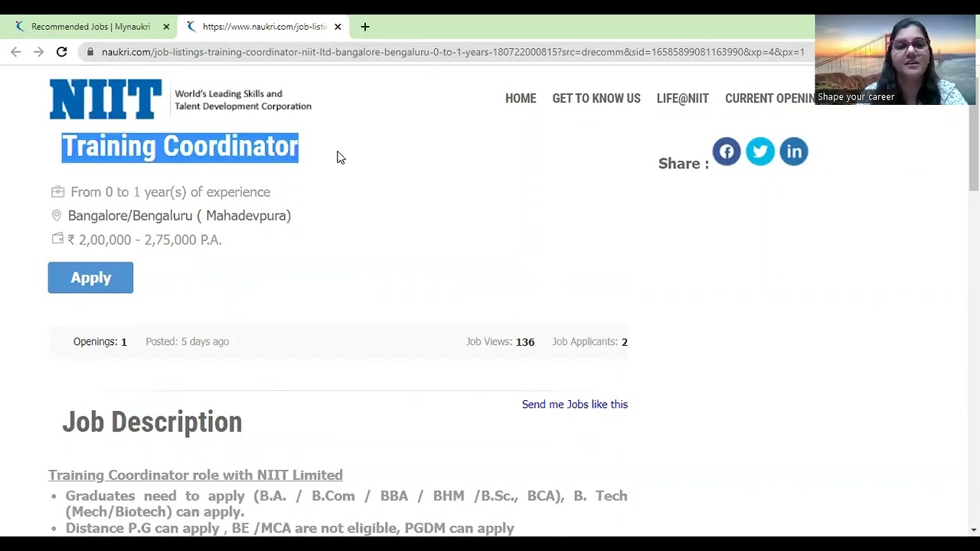
Task: Click the location pin icon
Action: tap(56, 216)
